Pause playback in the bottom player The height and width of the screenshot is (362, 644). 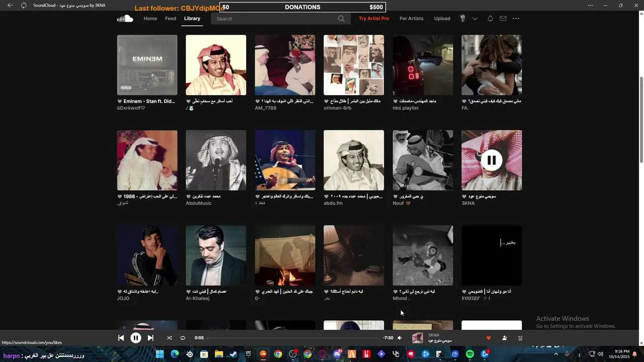(136, 338)
